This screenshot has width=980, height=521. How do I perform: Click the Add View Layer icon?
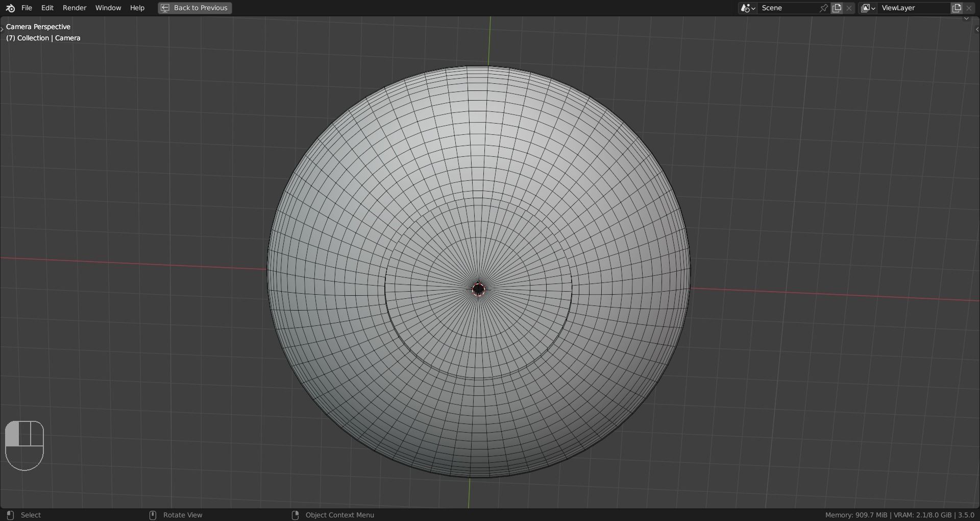tap(957, 8)
